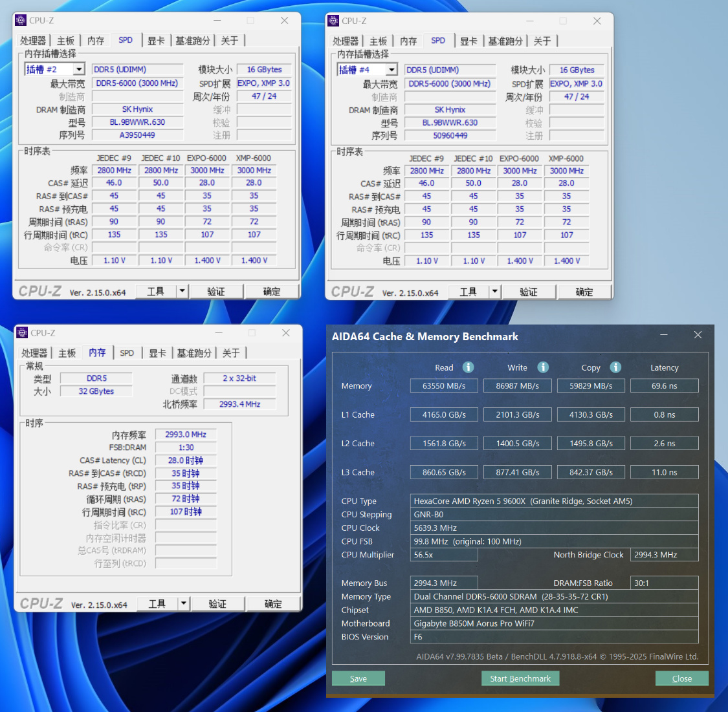
Task: Close the AIDA64 benchmark window using X
Action: (698, 335)
